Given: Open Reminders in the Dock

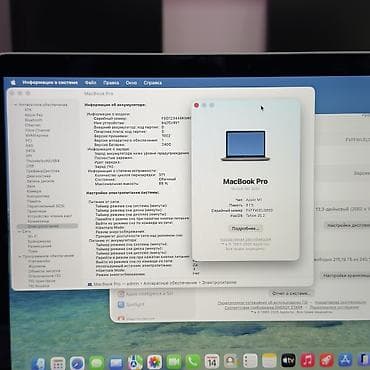Looking at the screenshot, I should [x=250, y=361].
